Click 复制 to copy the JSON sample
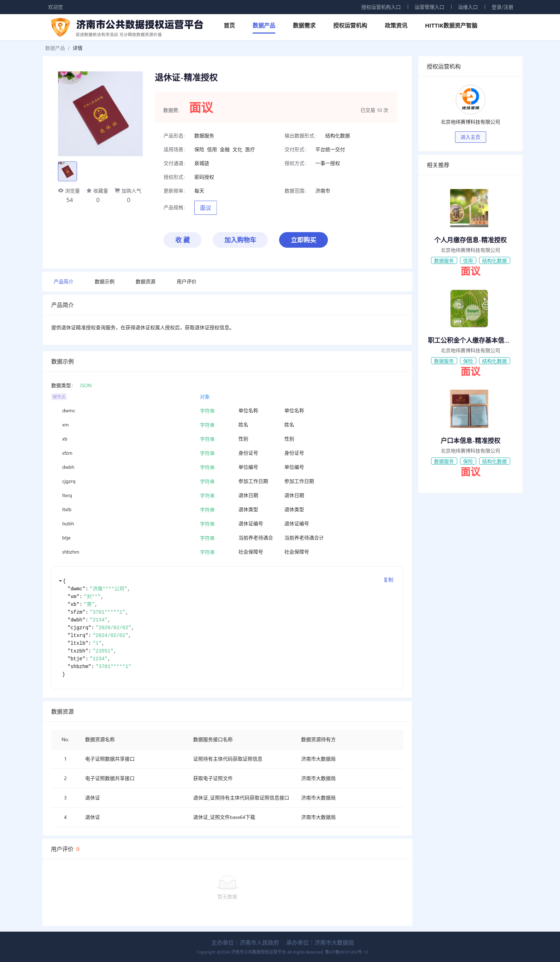 coord(388,580)
